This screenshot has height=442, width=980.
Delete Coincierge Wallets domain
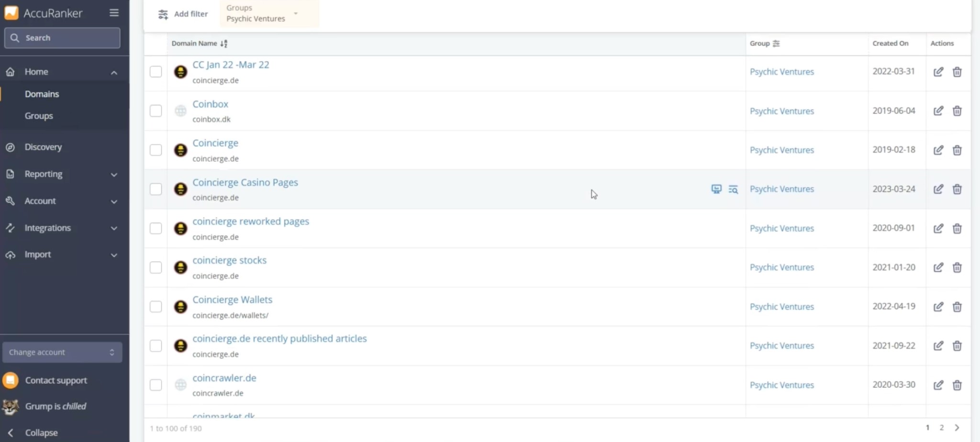[x=957, y=307]
